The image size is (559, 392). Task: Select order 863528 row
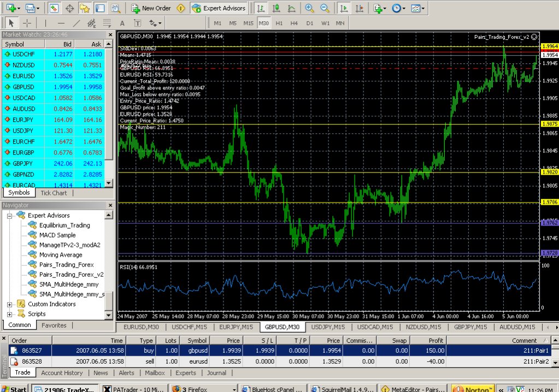280,361
